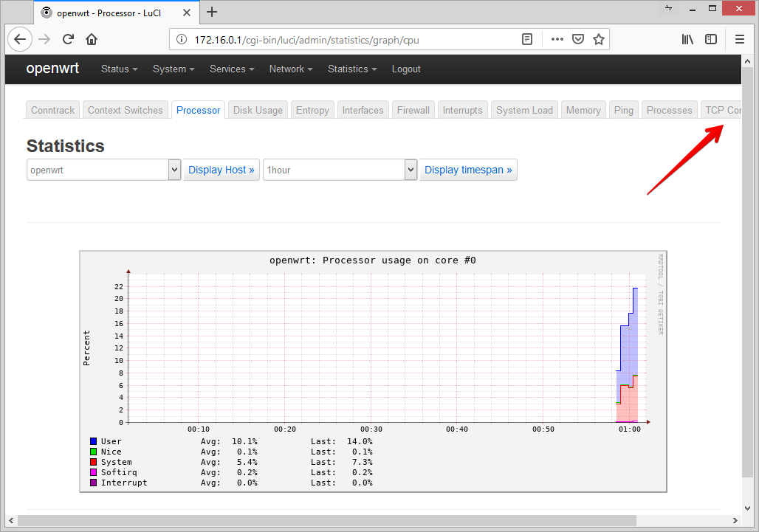759x532 pixels.
Task: Switch to the System Load tab
Action: 524,110
